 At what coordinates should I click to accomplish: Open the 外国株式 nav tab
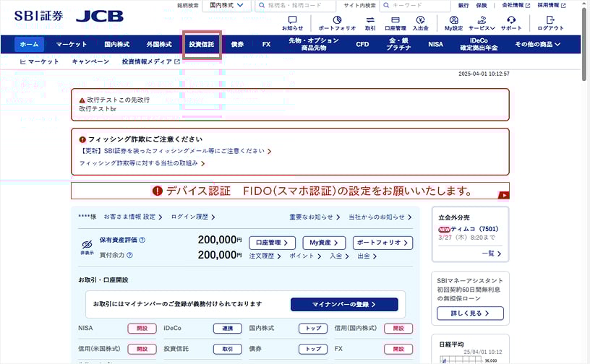pyautogui.click(x=159, y=44)
